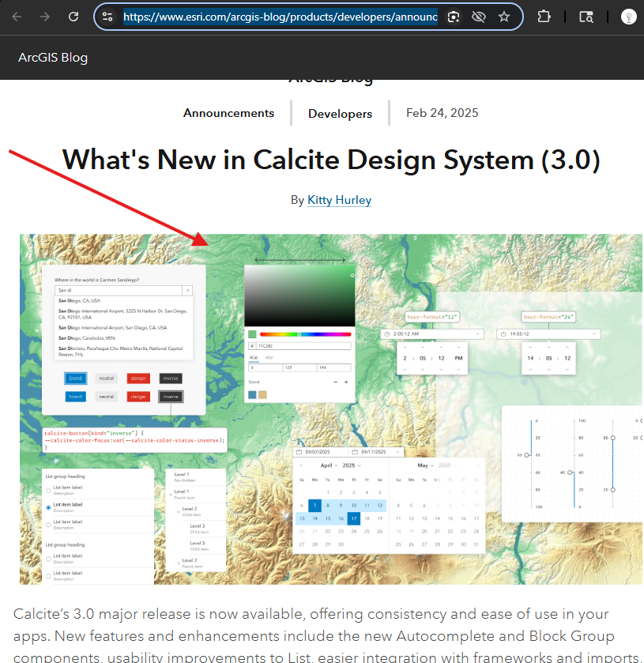Open the browser Extensions puzzle icon
Viewport: 644px width, 663px height.
coord(544,17)
